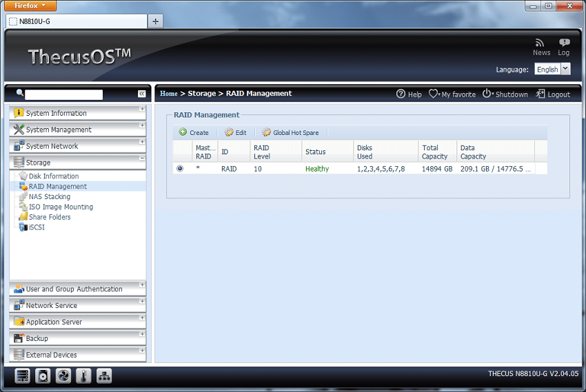Click the THECUS N8810U-G version text
This screenshot has width=586, height=392.
pos(534,373)
